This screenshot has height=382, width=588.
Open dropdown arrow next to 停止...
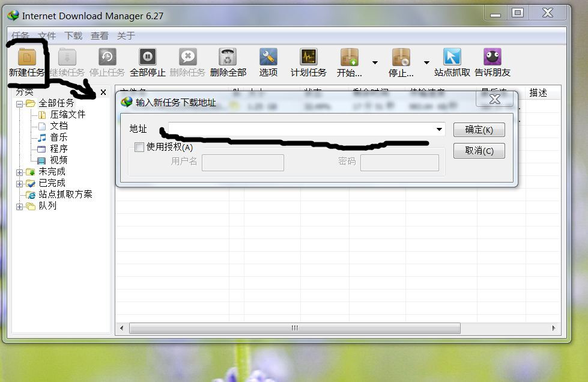[427, 62]
